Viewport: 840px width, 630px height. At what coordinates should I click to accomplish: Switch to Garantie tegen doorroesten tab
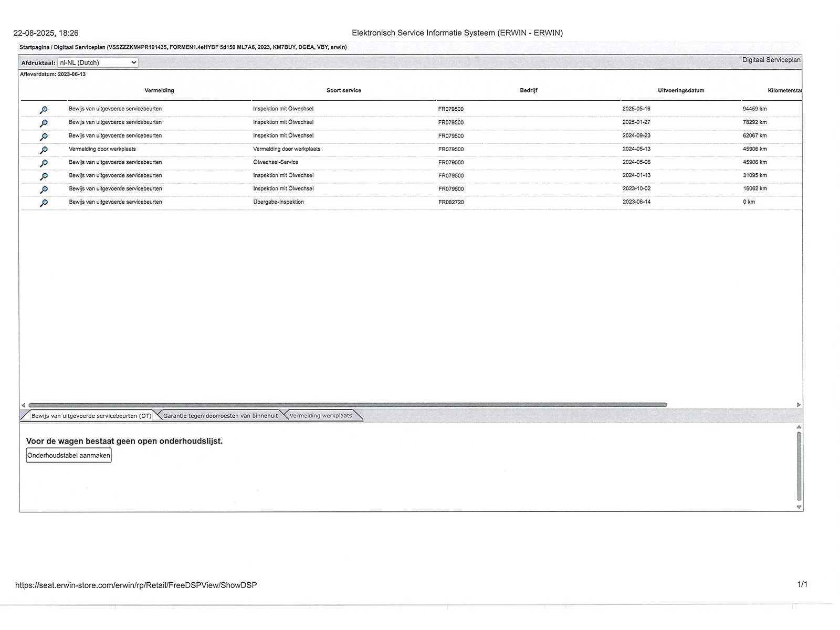[220, 416]
